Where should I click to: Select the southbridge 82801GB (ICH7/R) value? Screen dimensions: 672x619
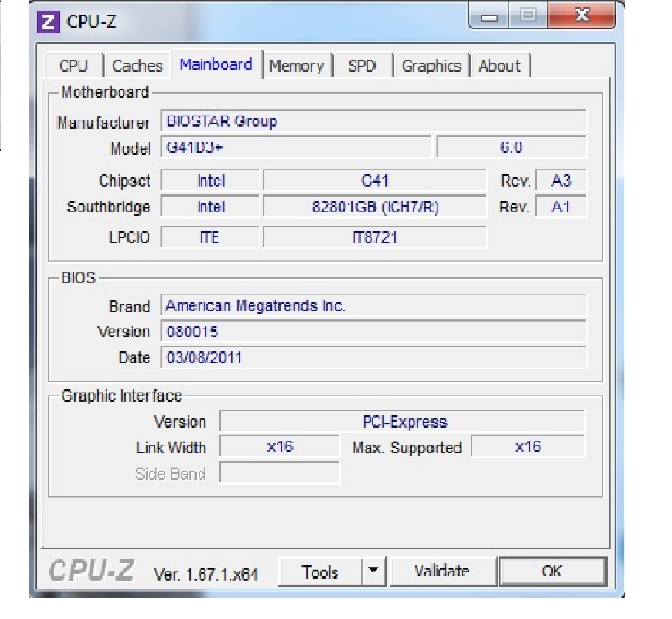coord(375,207)
